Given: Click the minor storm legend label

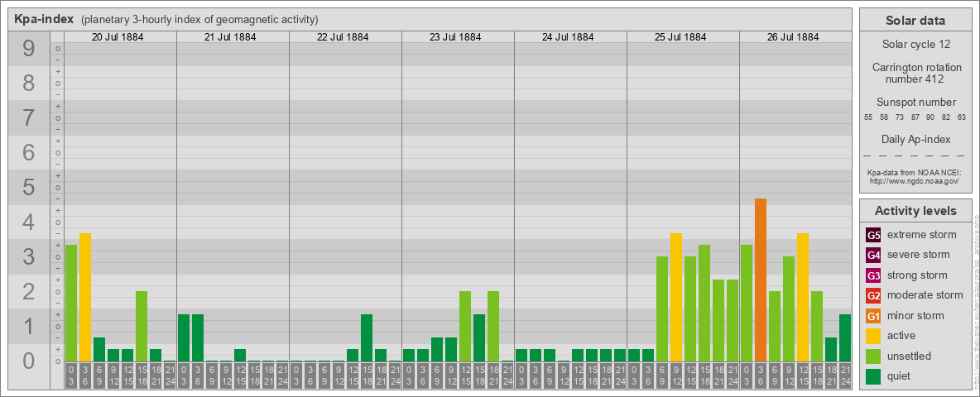Looking at the screenshot, I should click(915, 315).
